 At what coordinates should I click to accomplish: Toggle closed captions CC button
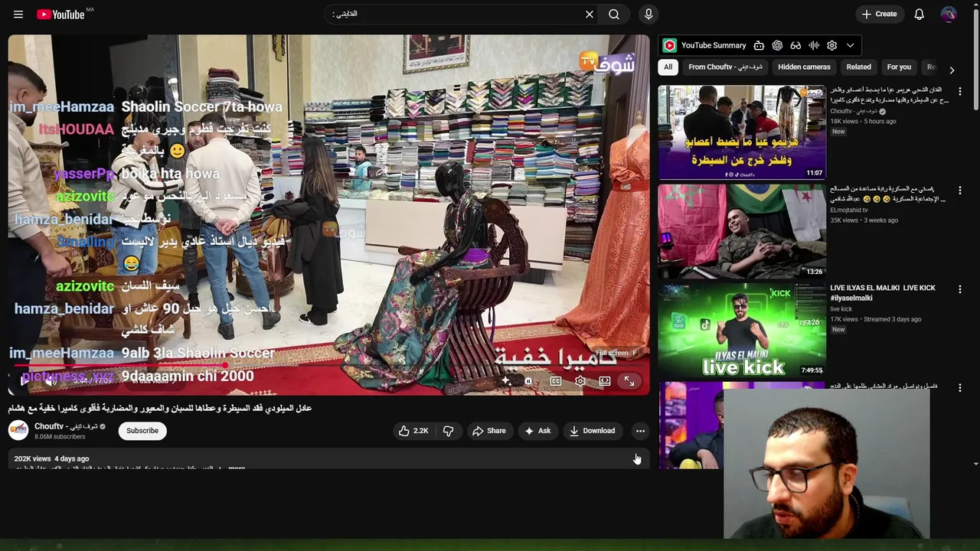coord(556,381)
